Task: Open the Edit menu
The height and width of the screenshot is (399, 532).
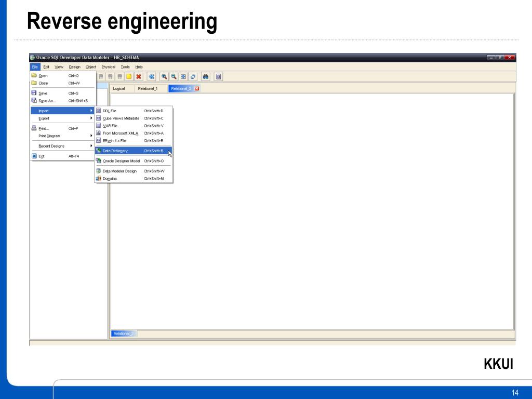Action: click(46, 67)
